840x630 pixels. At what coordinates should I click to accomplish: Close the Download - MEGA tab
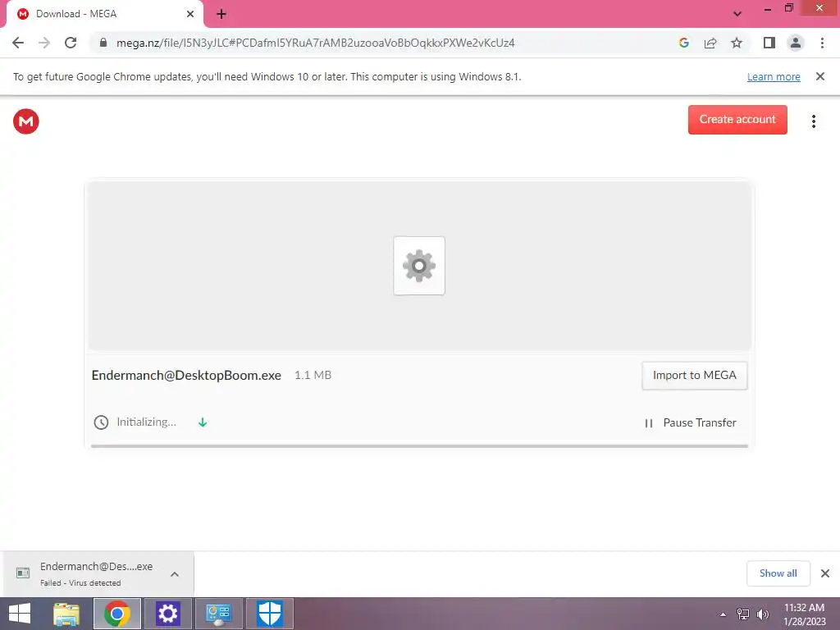pos(190,14)
